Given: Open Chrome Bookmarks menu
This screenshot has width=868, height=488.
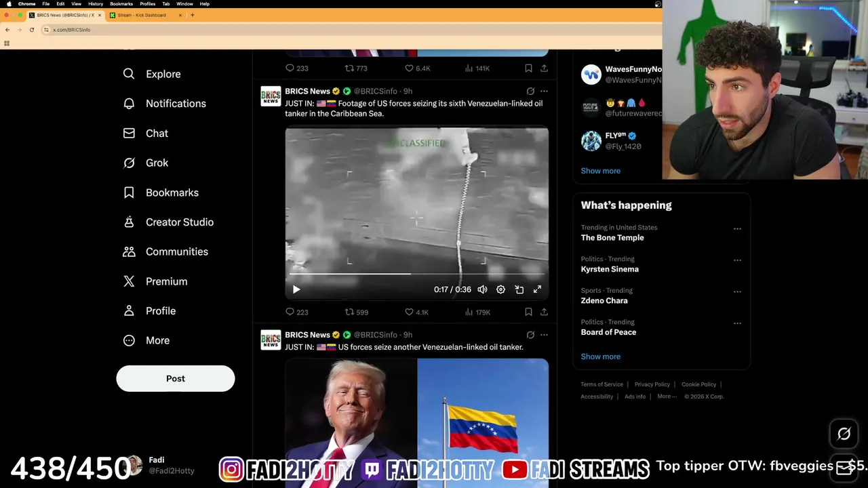Looking at the screenshot, I should click(x=121, y=3).
